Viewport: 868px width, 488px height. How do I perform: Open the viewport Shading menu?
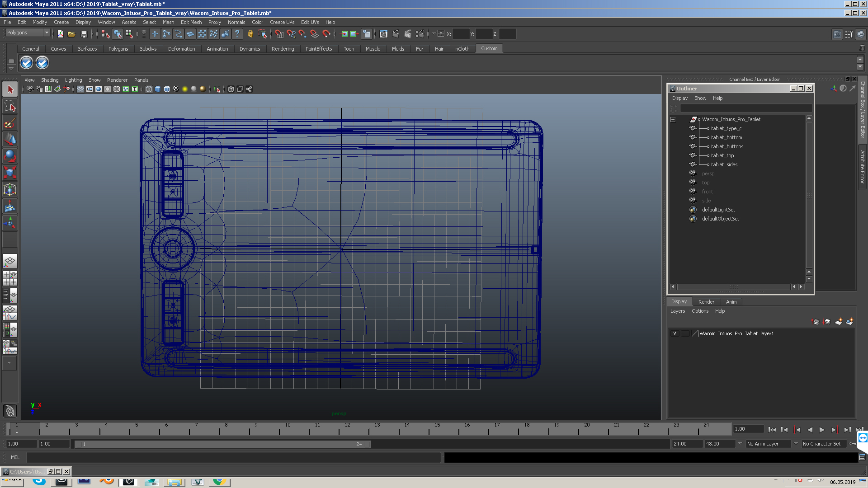tap(50, 80)
